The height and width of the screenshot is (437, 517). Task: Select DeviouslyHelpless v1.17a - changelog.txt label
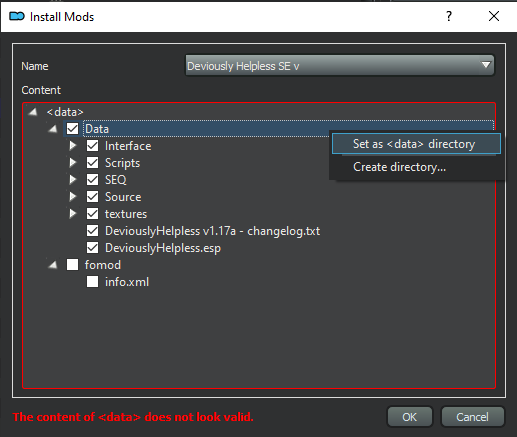tap(212, 231)
